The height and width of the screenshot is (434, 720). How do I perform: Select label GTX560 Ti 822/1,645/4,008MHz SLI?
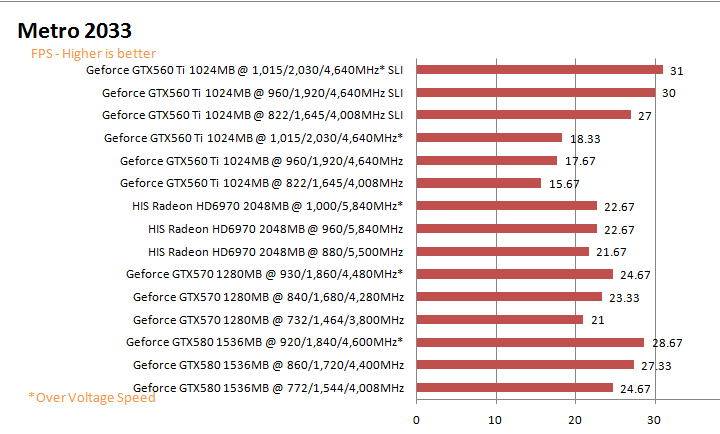253,115
